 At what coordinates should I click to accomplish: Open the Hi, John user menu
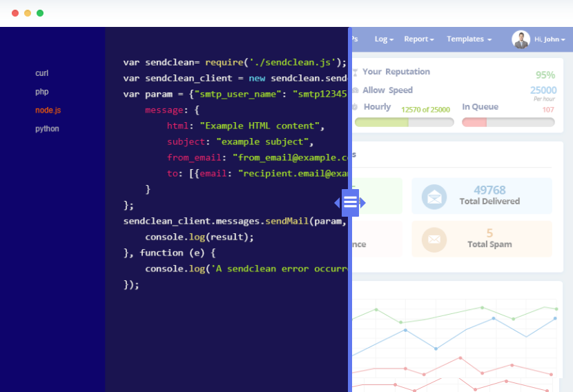[x=548, y=39]
